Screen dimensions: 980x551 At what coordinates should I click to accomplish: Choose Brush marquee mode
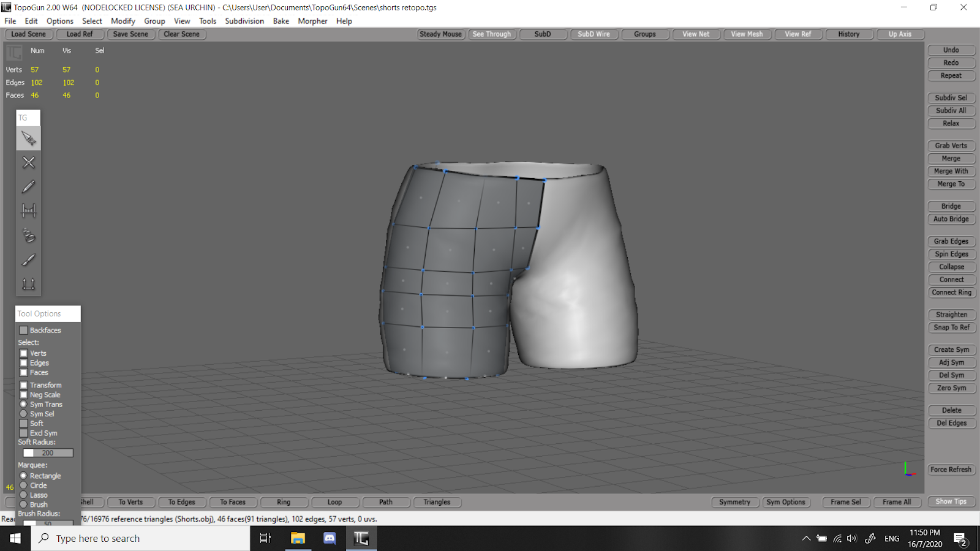click(23, 504)
